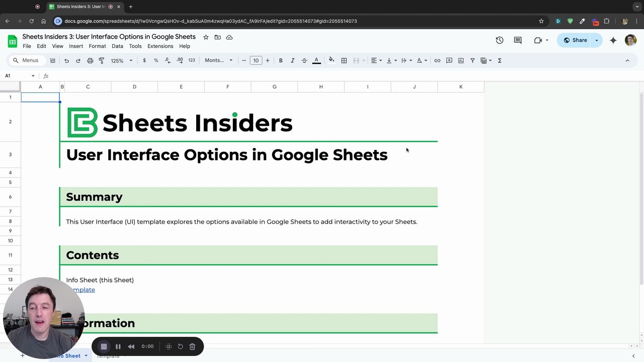The height and width of the screenshot is (362, 644).
Task: Collapse the toolbar with the chevron
Action: [627, 60]
